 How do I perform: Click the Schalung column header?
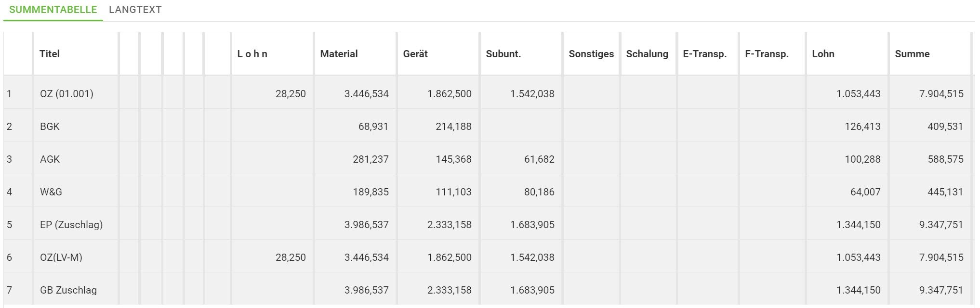pos(647,54)
